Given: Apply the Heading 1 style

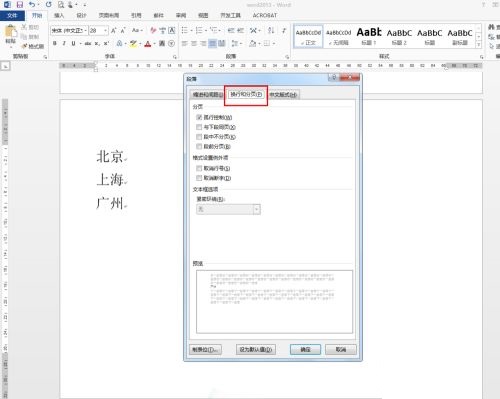Looking at the screenshot, I should [369, 36].
